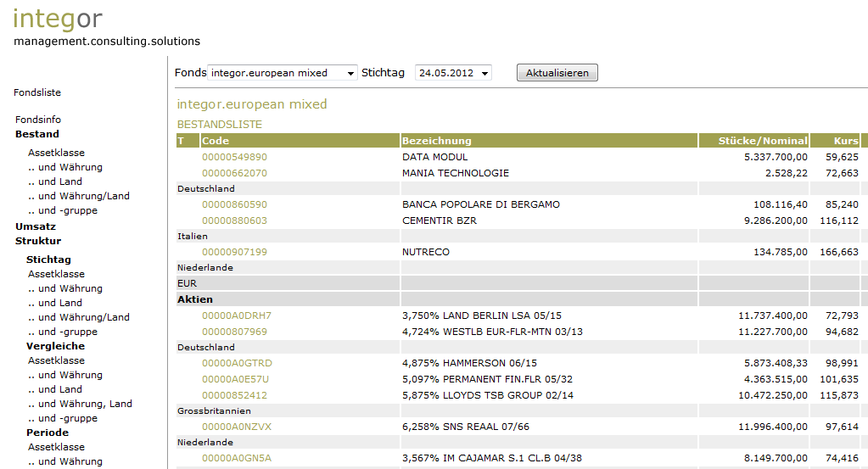The width and height of the screenshot is (868, 469).
Task: Sort by the Stücke/Nominal column header
Action: click(754, 141)
